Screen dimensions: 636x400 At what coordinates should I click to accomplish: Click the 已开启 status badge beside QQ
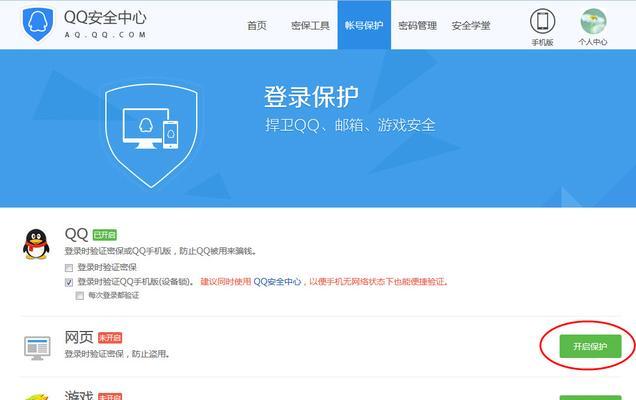pos(105,234)
